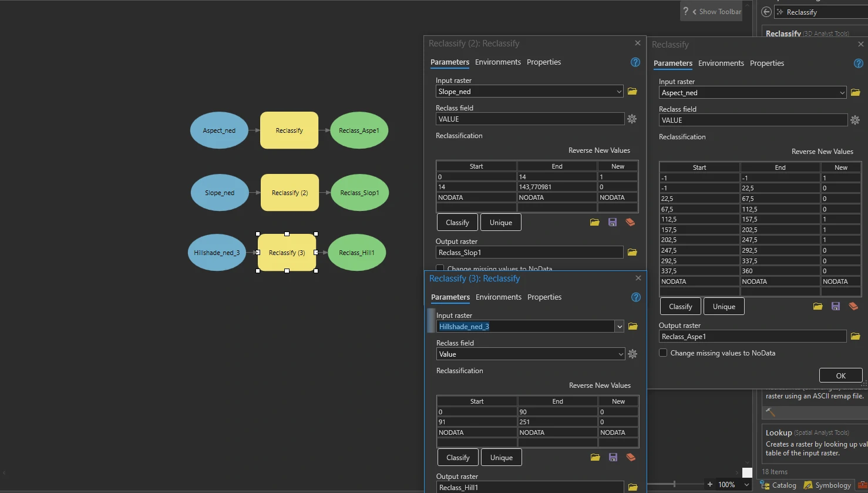868x493 pixels.
Task: Go back in Geoprocessing pane
Action: [x=766, y=12]
